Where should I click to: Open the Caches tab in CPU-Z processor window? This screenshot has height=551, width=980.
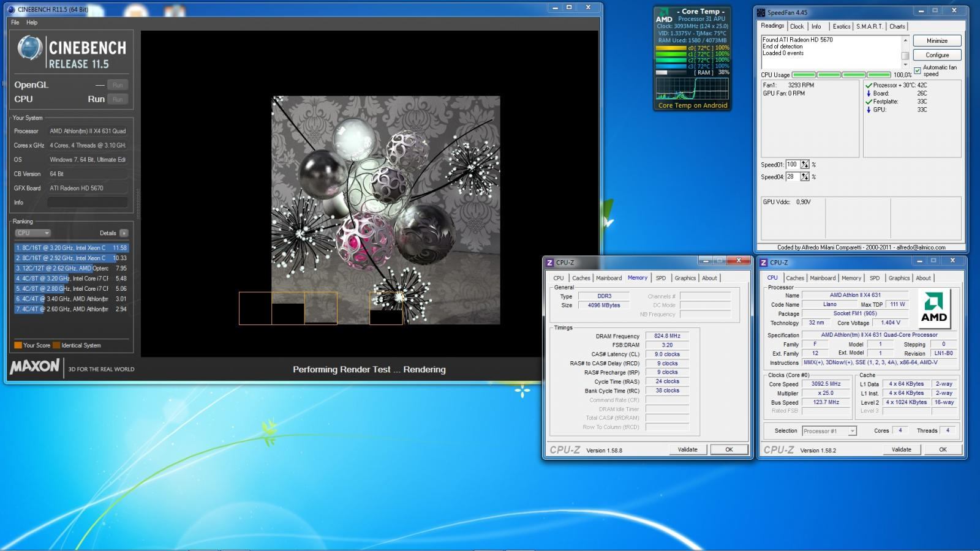click(x=795, y=278)
